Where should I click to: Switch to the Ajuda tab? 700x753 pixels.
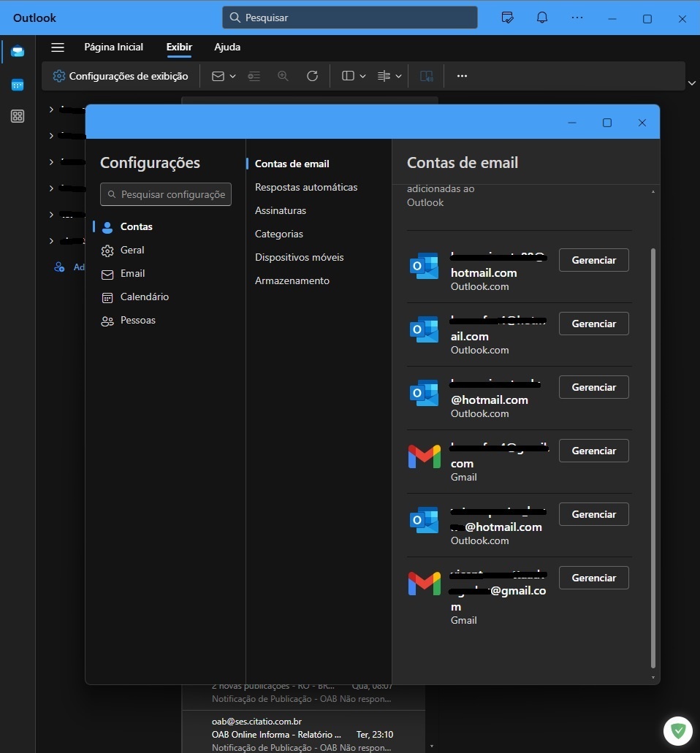coord(227,47)
